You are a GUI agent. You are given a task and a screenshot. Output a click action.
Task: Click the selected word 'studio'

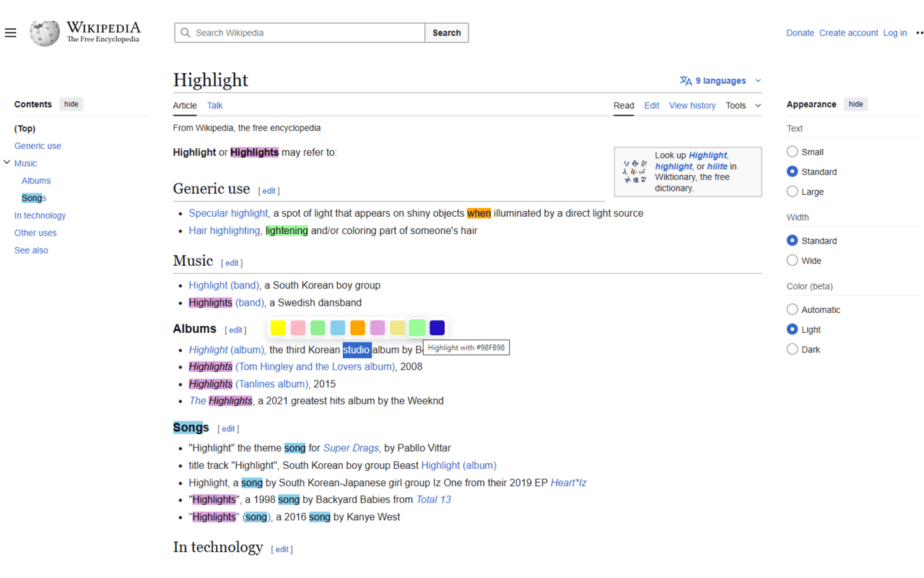[357, 350]
